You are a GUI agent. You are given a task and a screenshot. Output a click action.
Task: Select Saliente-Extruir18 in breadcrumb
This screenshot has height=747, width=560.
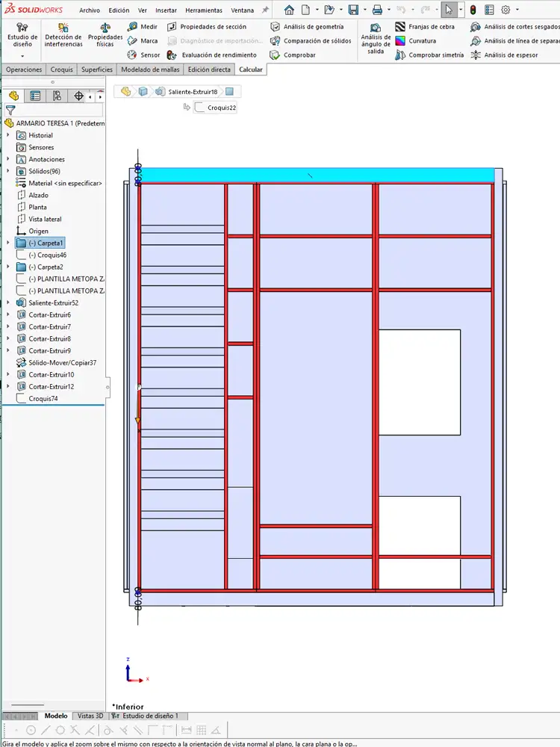(x=187, y=91)
